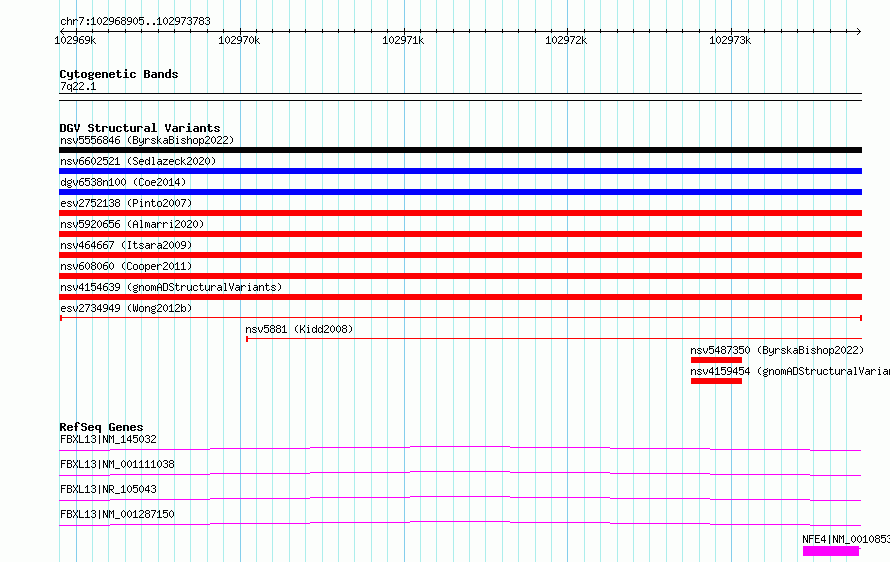890x562 pixels.
Task: Click nsv5881 (Kidd2008) label
Action: (299, 329)
